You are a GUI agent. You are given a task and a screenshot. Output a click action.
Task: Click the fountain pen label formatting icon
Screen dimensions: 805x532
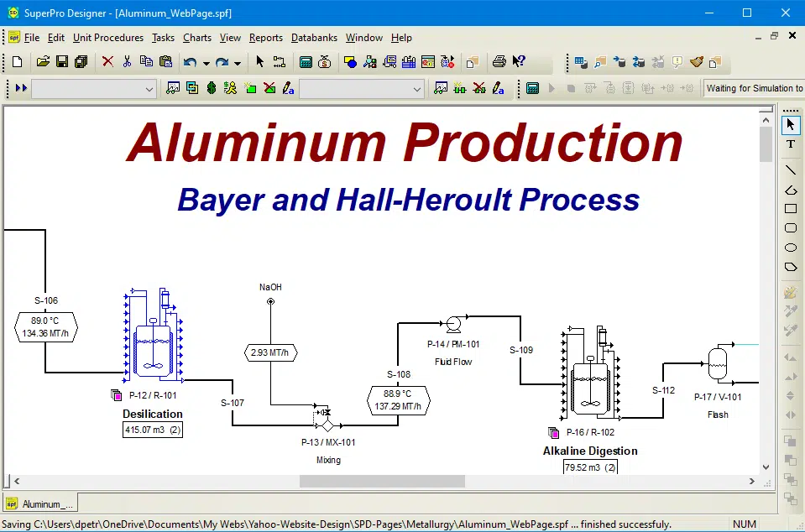click(287, 88)
